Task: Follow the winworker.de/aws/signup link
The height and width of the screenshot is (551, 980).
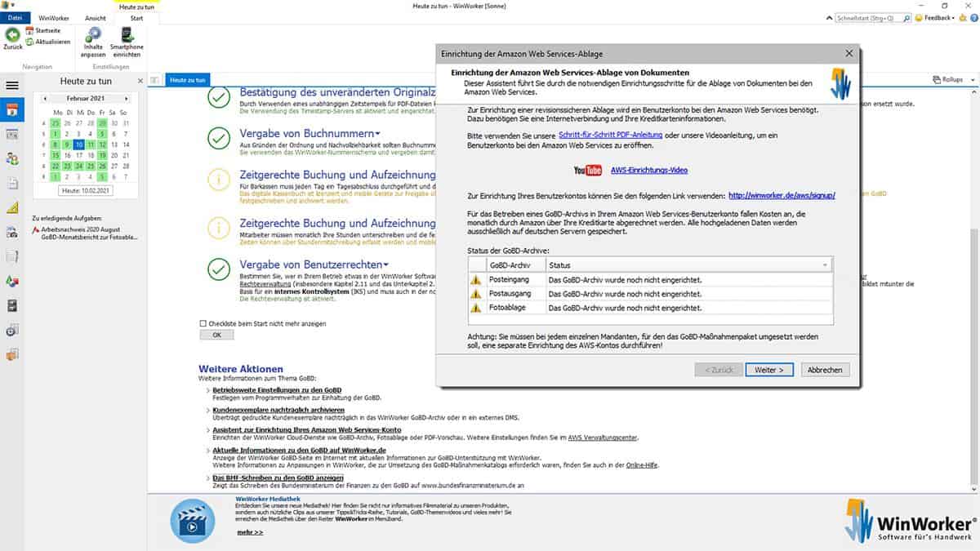Action: point(782,196)
